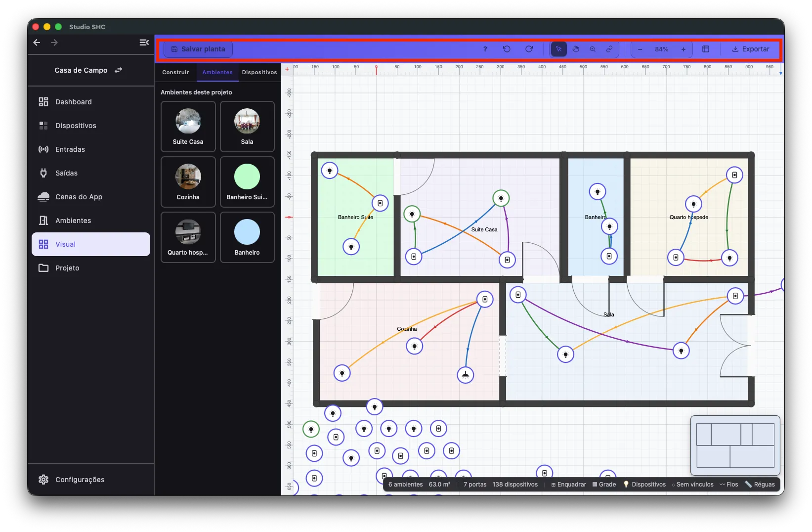The height and width of the screenshot is (532, 812).
Task: Switch to the Construir tab
Action: pyautogui.click(x=175, y=72)
